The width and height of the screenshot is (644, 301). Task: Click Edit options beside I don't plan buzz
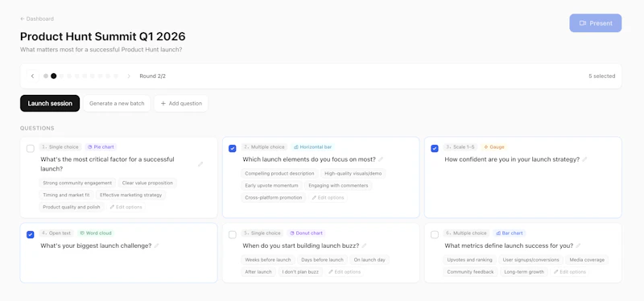pyautogui.click(x=345, y=272)
